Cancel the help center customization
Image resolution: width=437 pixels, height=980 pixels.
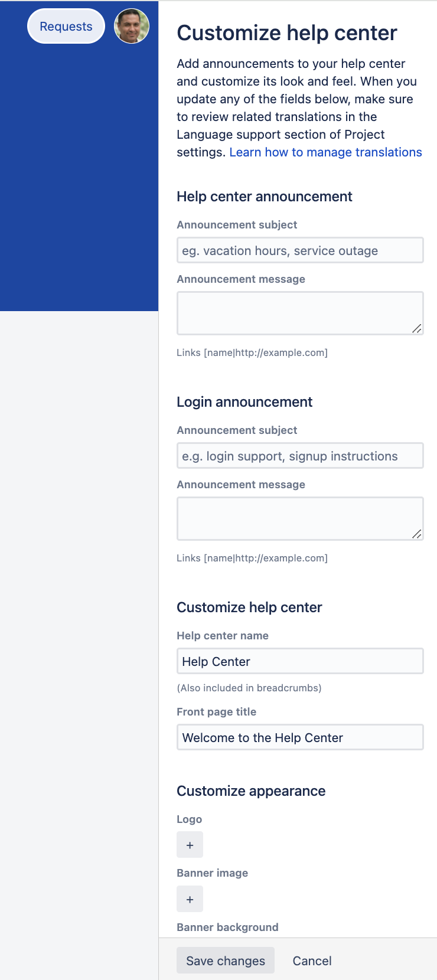[x=312, y=961]
